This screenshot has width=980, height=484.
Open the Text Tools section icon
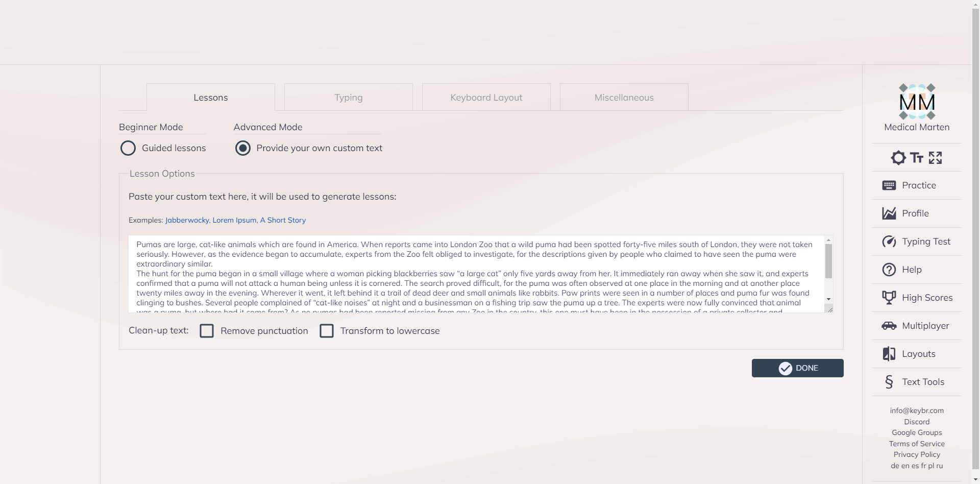pyautogui.click(x=889, y=382)
